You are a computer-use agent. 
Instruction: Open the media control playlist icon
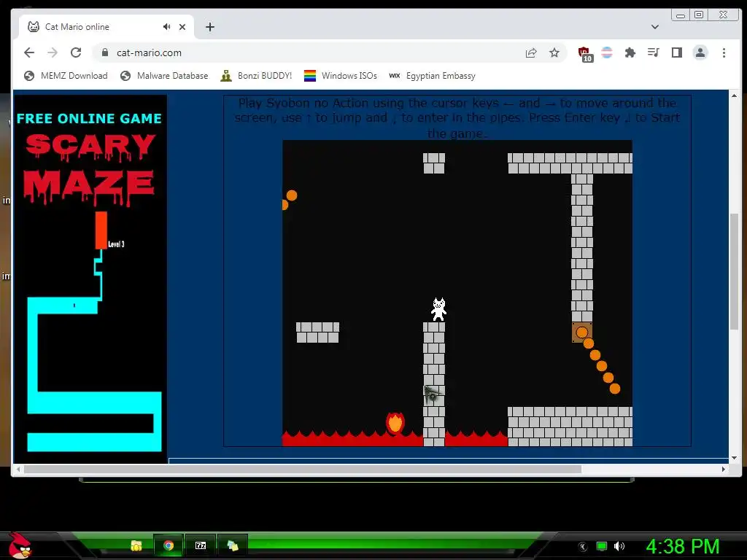click(653, 52)
